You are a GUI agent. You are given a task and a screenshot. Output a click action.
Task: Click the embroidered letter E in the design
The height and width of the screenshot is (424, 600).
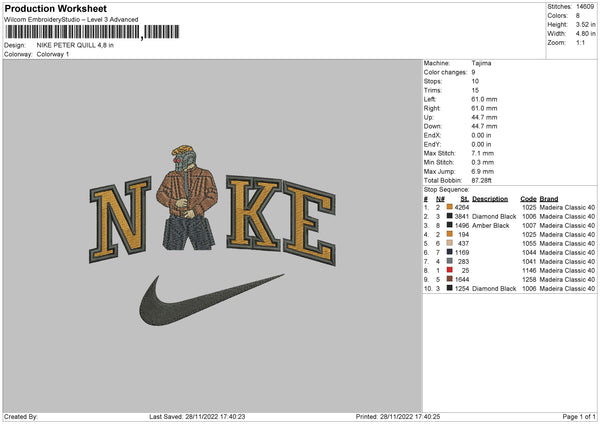[x=309, y=223]
